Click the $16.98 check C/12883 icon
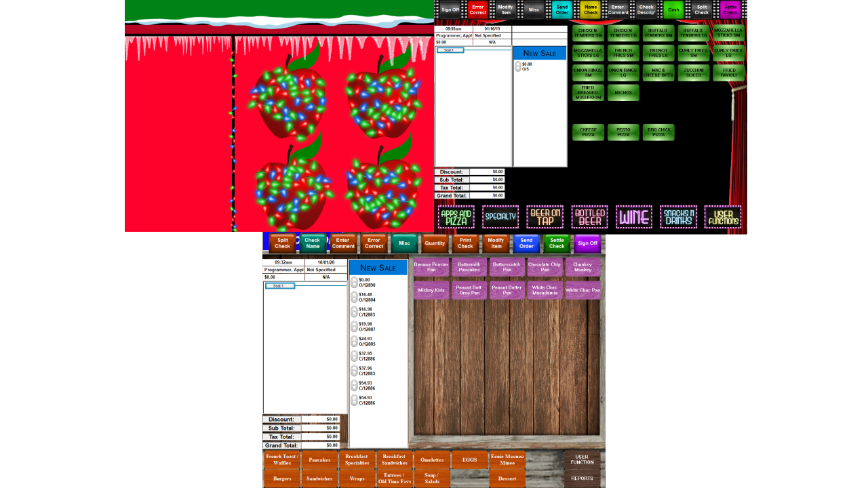 [354, 312]
